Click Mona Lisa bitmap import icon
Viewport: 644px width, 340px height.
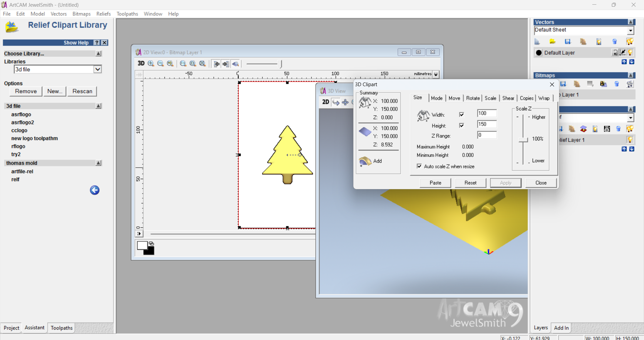(x=603, y=84)
